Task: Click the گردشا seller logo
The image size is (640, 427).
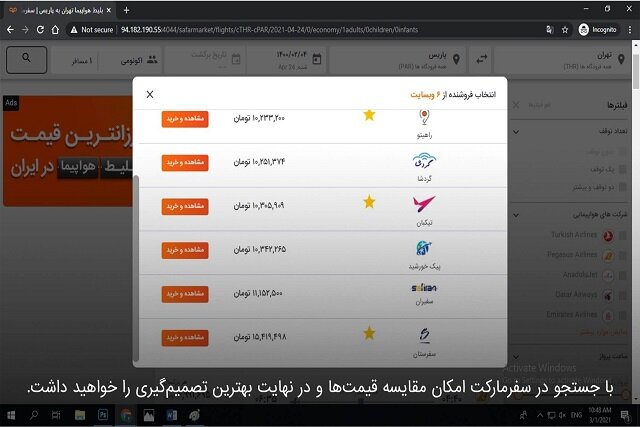Action: coord(424,160)
